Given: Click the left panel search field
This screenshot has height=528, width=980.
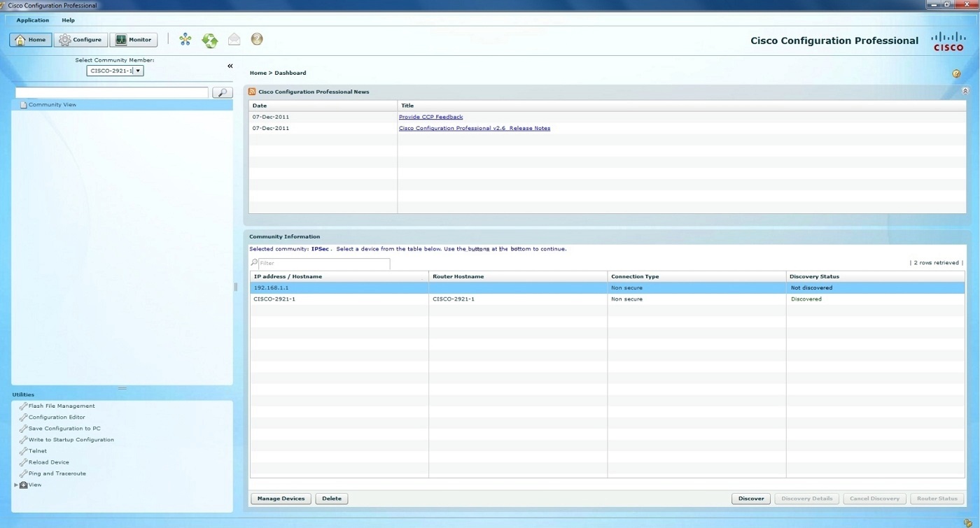Looking at the screenshot, I should coord(112,92).
